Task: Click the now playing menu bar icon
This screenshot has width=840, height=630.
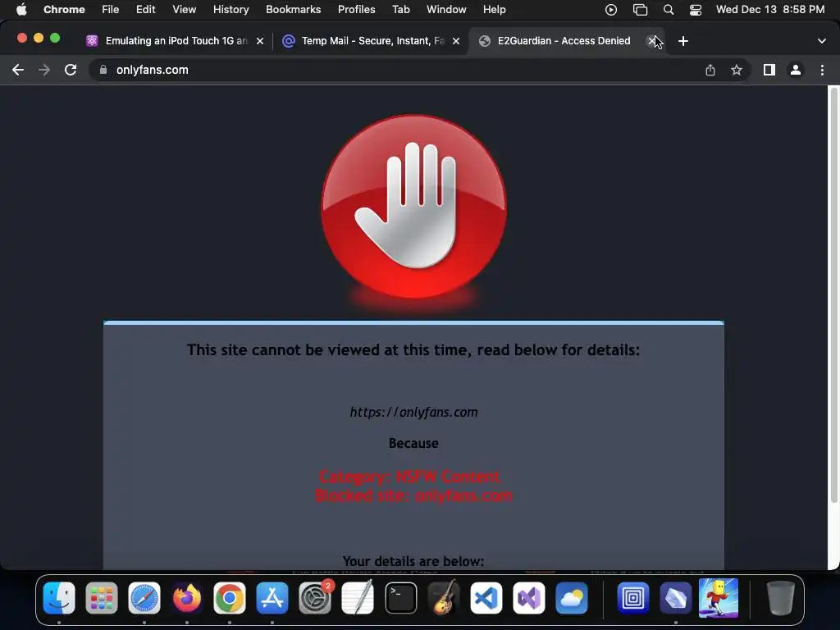Action: pyautogui.click(x=610, y=10)
